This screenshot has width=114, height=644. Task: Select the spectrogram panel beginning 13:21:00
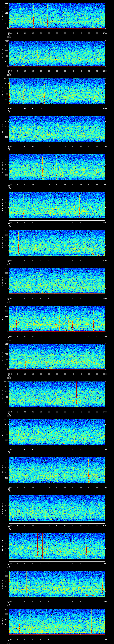click(x=57, y=205)
